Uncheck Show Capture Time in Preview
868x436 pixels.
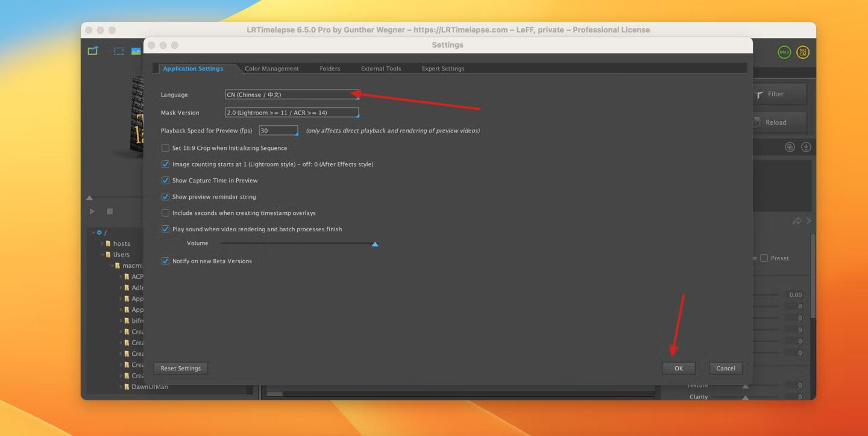click(x=166, y=181)
